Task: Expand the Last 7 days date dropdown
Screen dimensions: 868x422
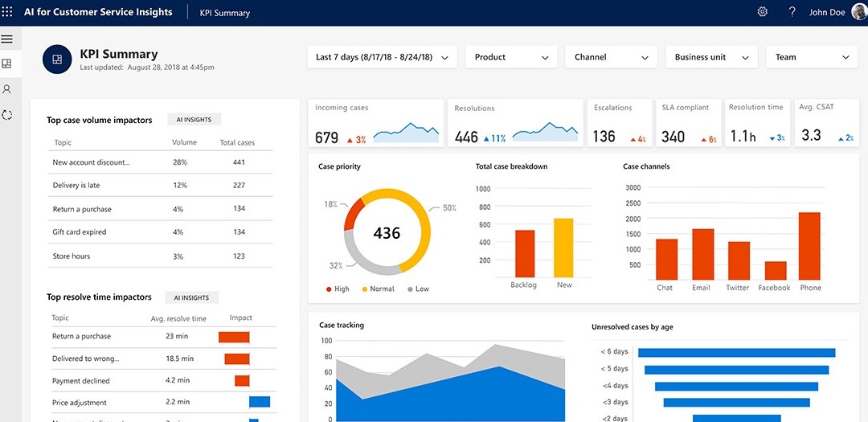Action: (382, 57)
